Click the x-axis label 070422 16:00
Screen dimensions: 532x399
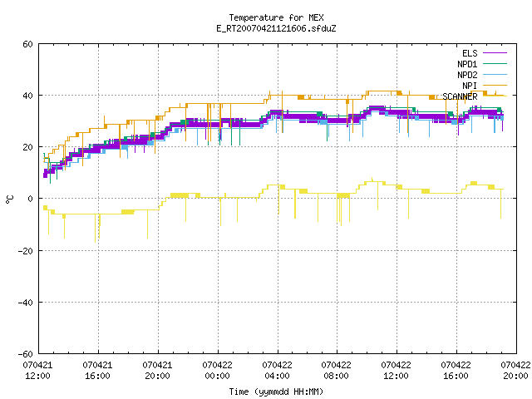456,371
